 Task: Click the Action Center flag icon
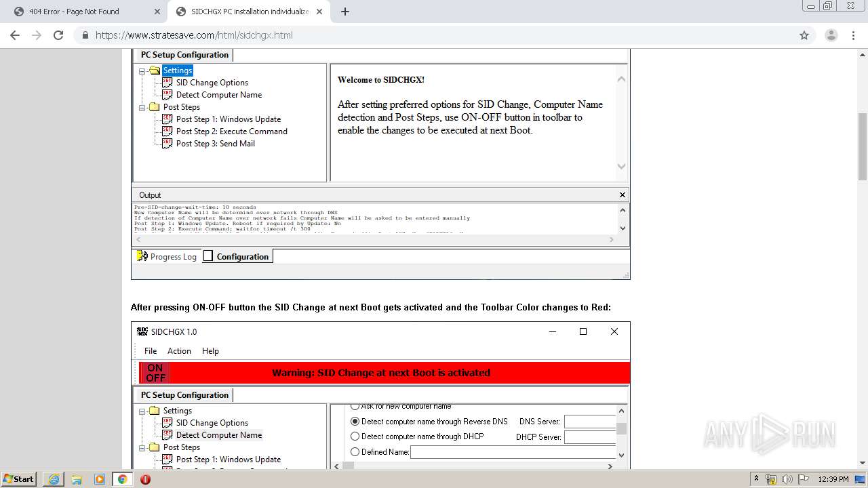coord(803,479)
